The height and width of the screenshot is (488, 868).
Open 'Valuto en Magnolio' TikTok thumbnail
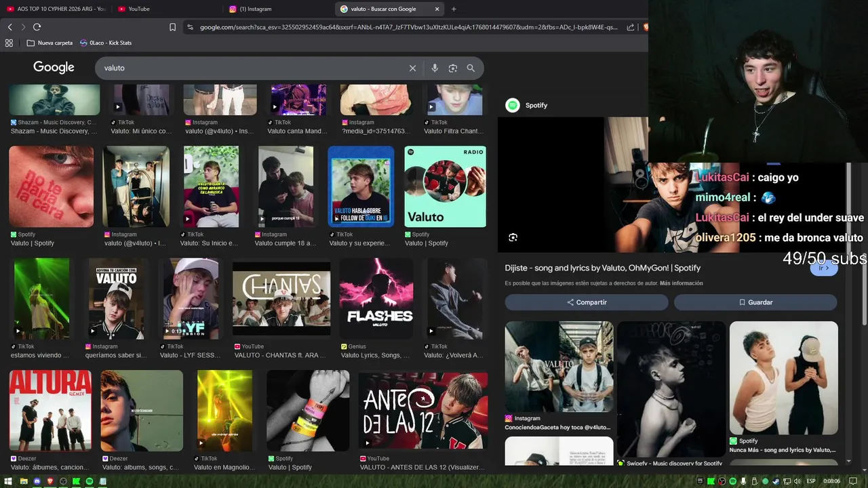[224, 410]
